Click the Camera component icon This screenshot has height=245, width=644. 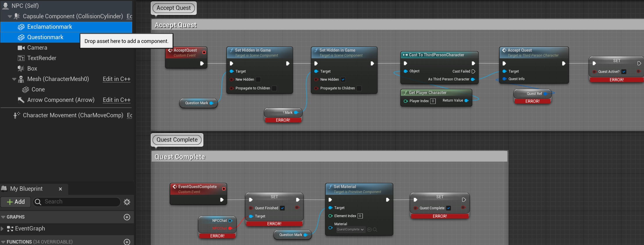pos(21,48)
